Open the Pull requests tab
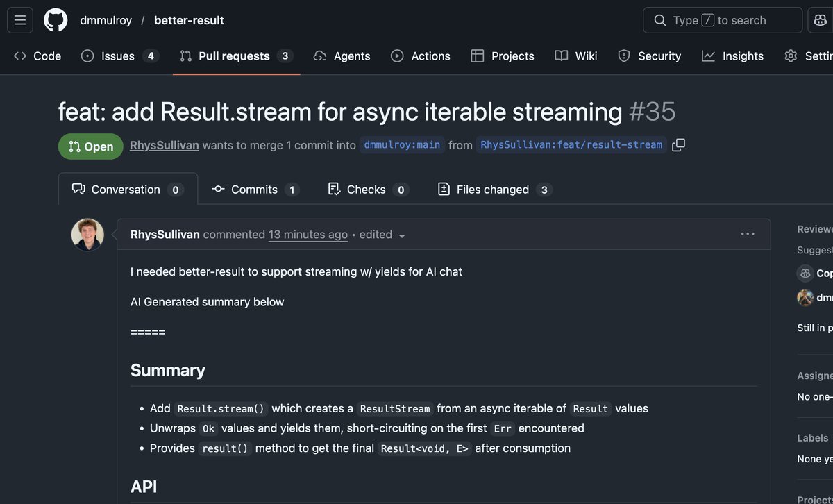The height and width of the screenshot is (504, 833). pos(237,56)
